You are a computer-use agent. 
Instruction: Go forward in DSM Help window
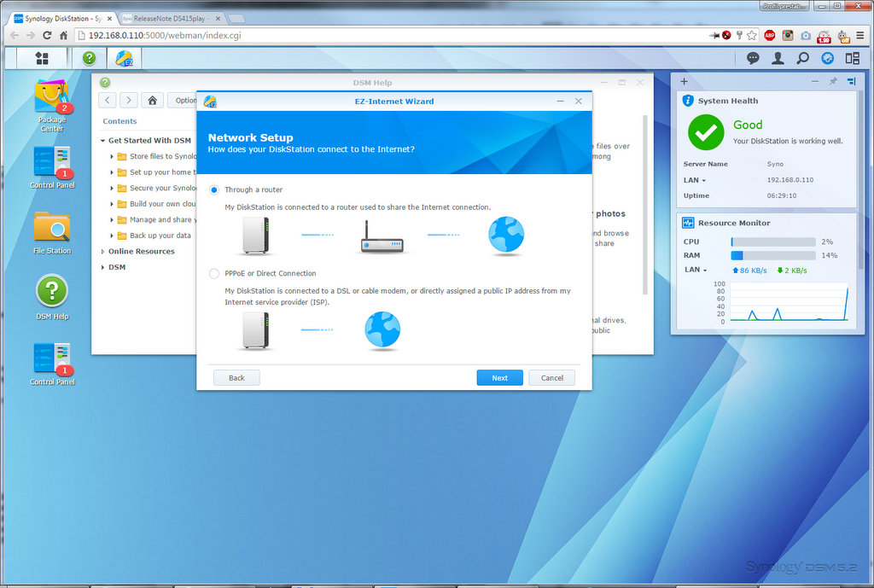[129, 101]
